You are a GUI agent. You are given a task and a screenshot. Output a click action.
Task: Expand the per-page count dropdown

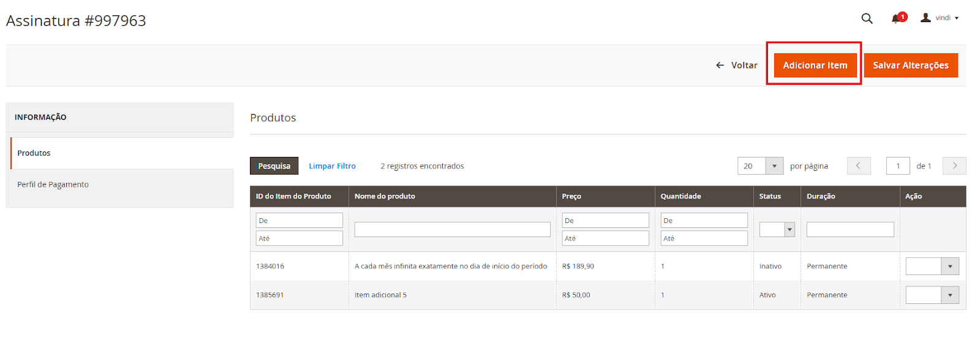(774, 166)
